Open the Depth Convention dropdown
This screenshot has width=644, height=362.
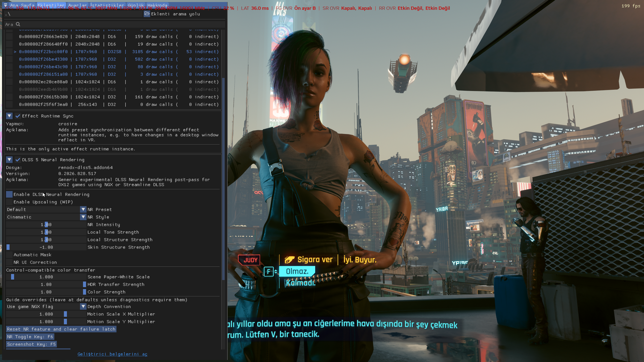pos(46,306)
